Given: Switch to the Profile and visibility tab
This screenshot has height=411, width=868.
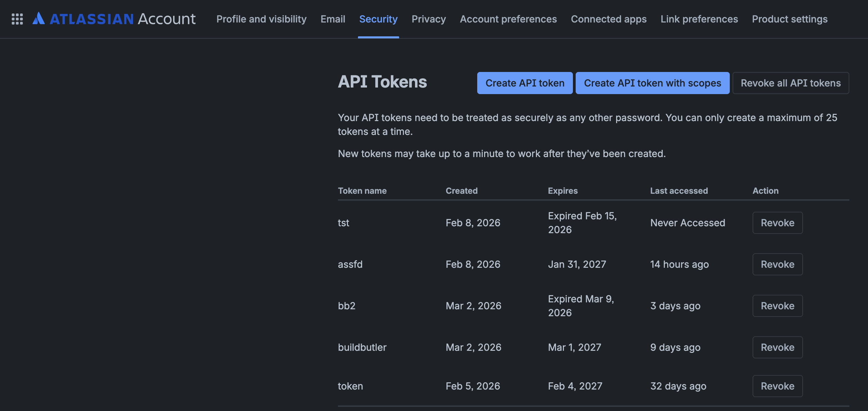Looking at the screenshot, I should (x=262, y=19).
